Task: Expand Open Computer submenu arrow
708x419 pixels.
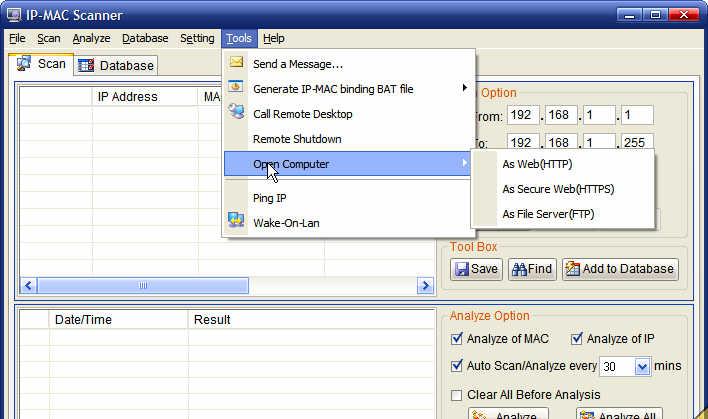Action: (x=464, y=163)
